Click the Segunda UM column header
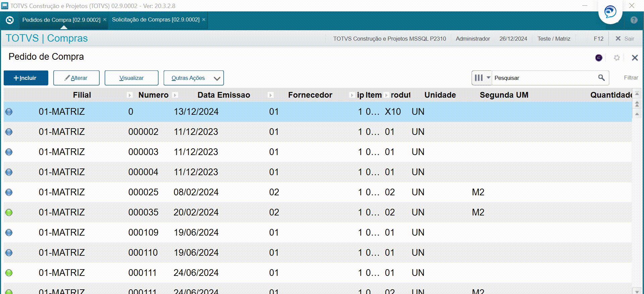The height and width of the screenshot is (294, 644). [x=504, y=95]
